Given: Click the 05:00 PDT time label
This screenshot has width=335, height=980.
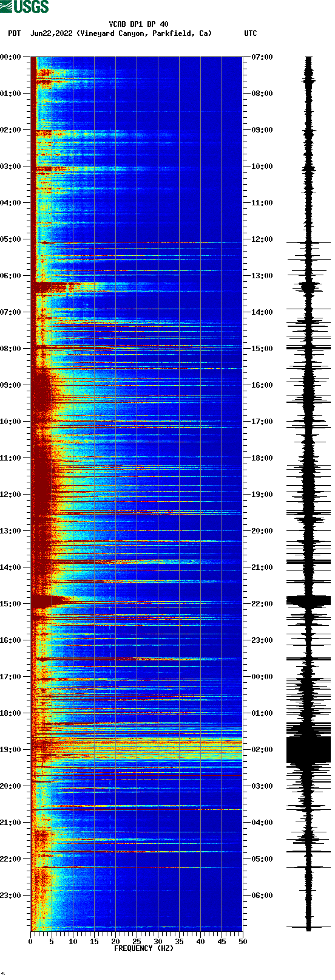Looking at the screenshot, I should click(10, 239).
